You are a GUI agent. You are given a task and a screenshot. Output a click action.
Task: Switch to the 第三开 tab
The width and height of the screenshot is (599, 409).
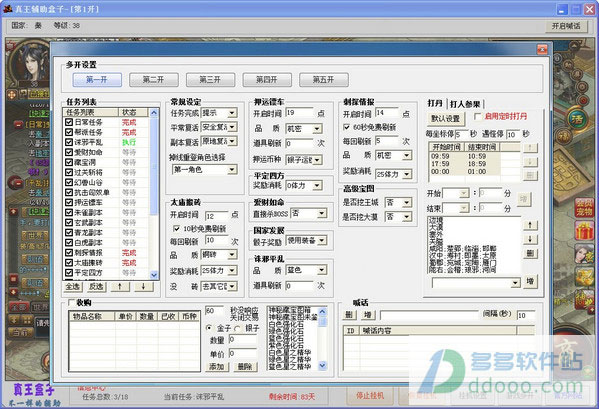(210, 80)
